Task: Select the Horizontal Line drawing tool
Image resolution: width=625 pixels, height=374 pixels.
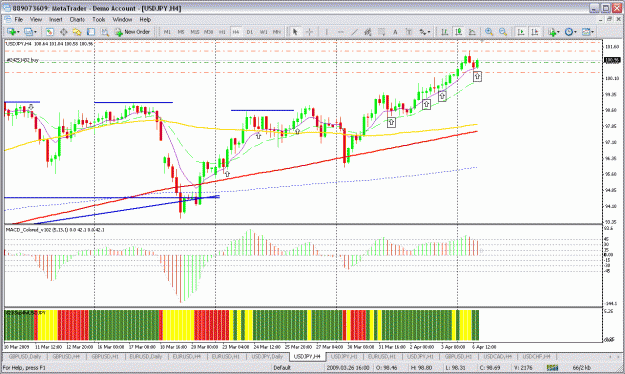Action: click(x=340, y=32)
